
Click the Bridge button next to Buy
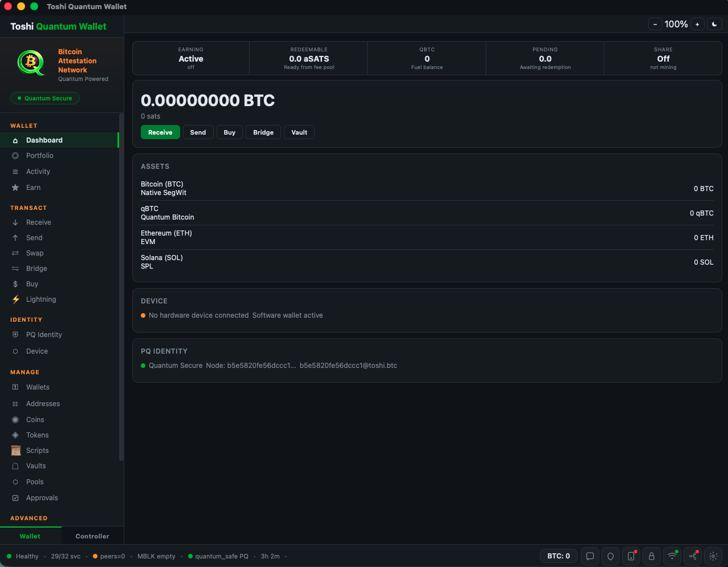pos(263,132)
